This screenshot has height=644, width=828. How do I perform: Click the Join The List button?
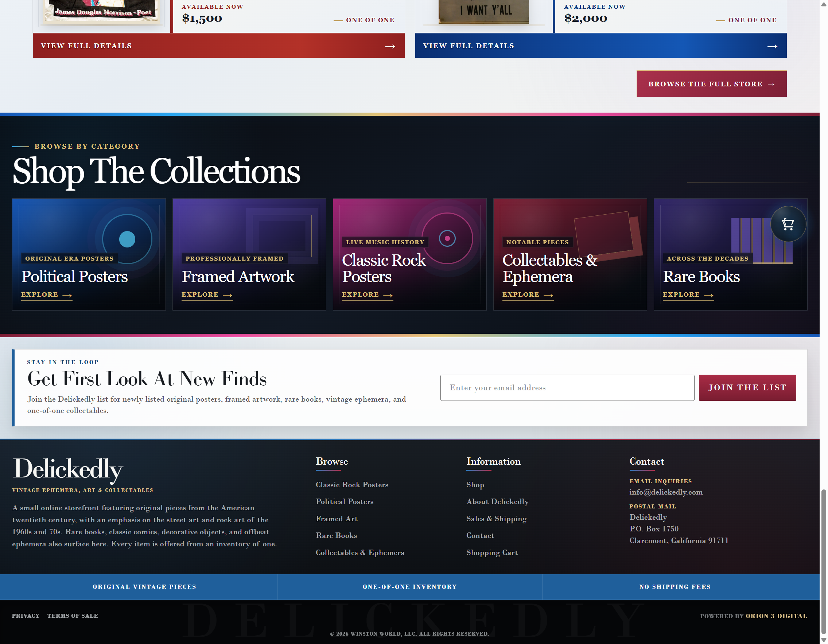click(747, 387)
